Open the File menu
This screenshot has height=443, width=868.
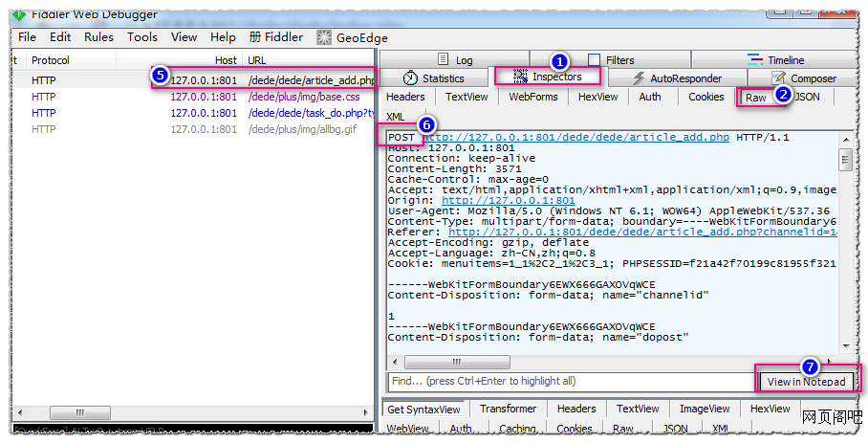coord(27,37)
